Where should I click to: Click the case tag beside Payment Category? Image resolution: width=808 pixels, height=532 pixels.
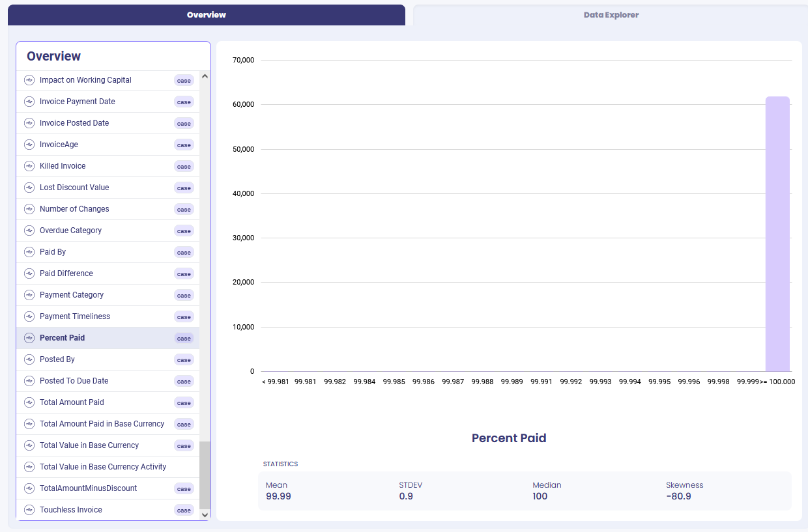pyautogui.click(x=184, y=296)
